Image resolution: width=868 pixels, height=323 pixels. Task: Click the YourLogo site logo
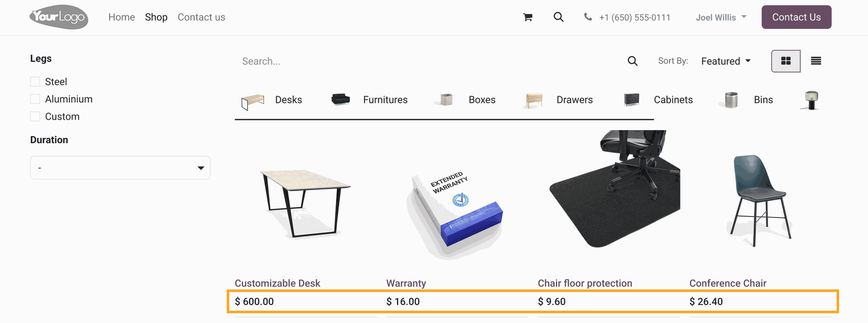59,17
